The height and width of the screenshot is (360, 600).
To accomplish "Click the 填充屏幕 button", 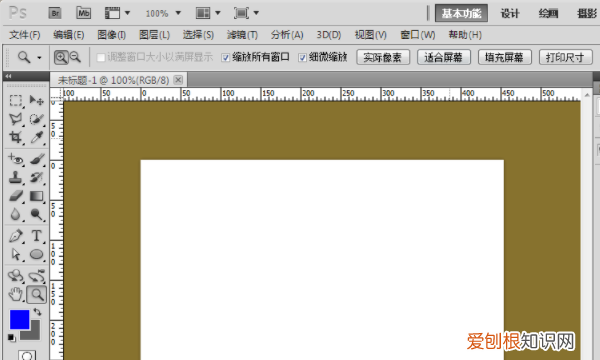I will click(x=505, y=57).
